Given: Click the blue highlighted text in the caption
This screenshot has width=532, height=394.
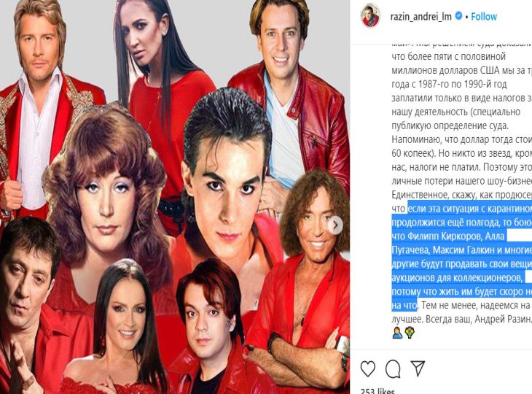Looking at the screenshot, I should pyautogui.click(x=462, y=257).
